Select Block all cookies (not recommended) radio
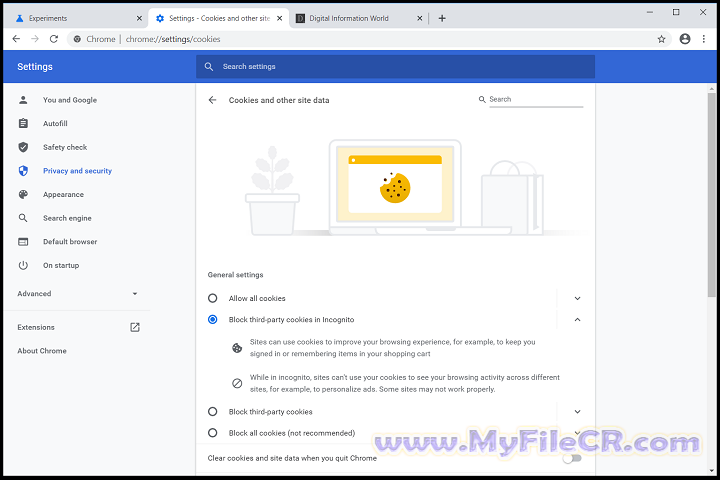Screen dimensions: 720x480 pyautogui.click(x=212, y=433)
